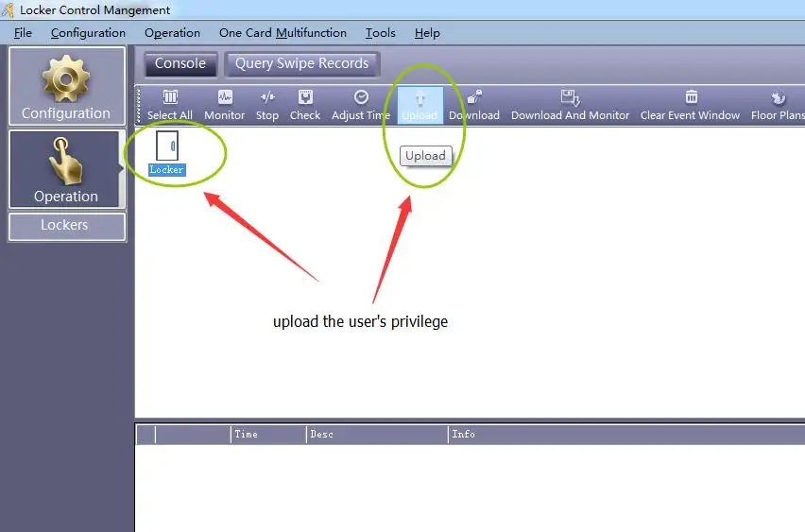Click the Select All toolbar icon

click(170, 105)
